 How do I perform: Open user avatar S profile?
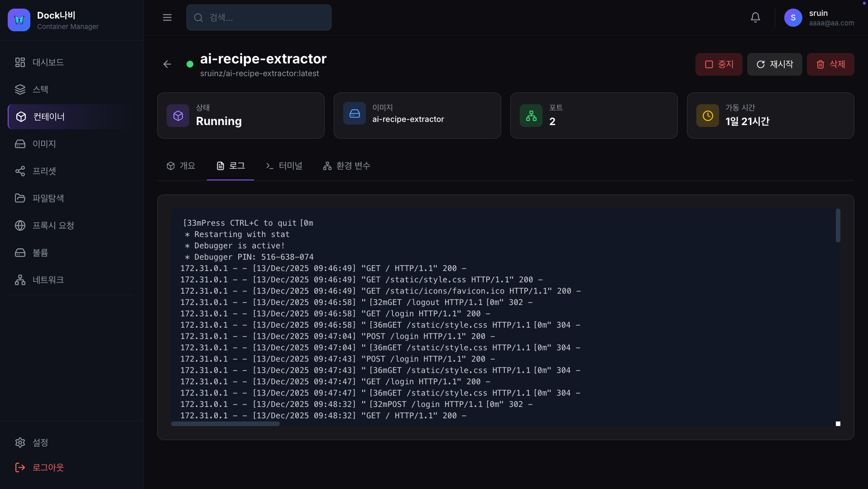pyautogui.click(x=793, y=18)
